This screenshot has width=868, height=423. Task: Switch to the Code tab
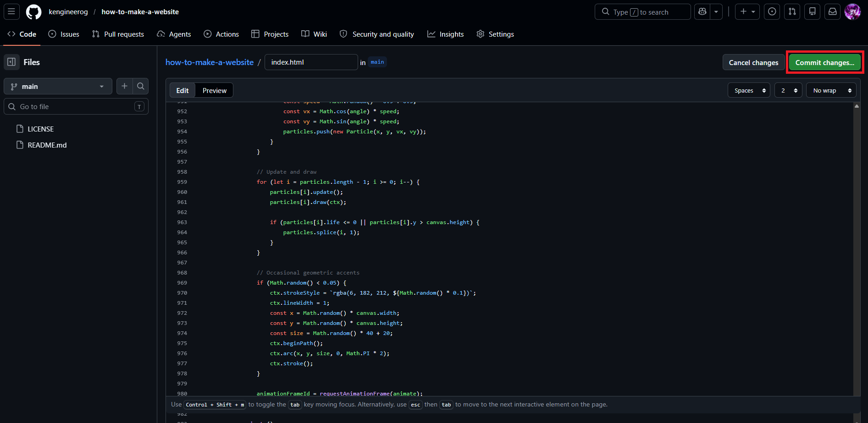coord(22,34)
